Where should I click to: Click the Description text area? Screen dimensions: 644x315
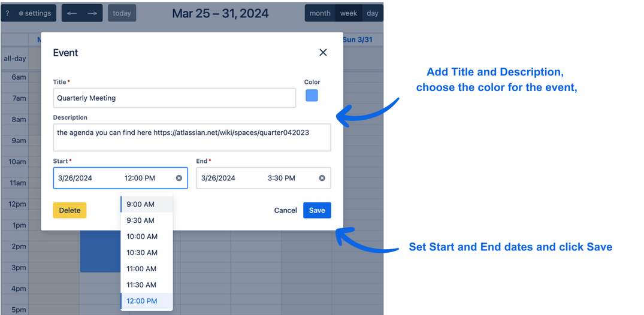click(x=192, y=138)
